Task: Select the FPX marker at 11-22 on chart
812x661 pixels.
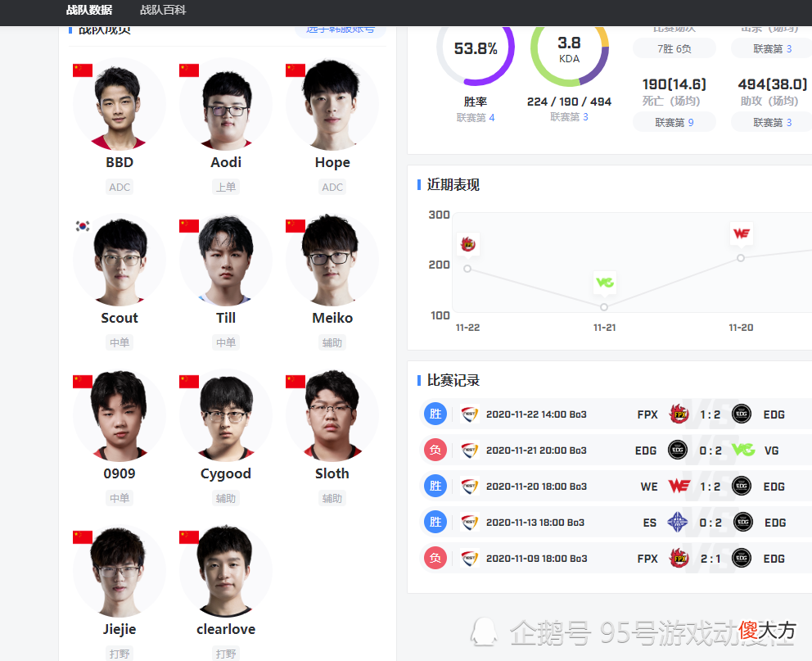Action: [468, 245]
